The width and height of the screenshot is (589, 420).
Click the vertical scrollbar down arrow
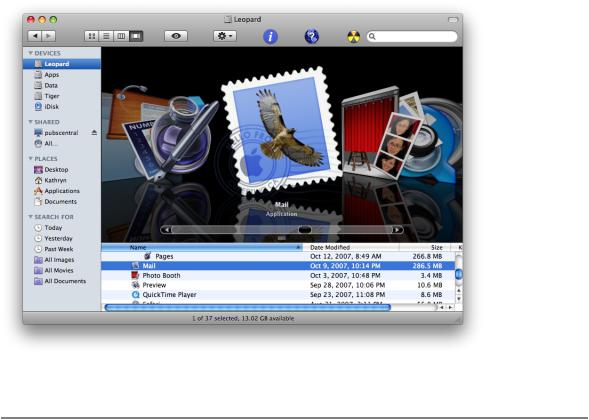point(459,299)
